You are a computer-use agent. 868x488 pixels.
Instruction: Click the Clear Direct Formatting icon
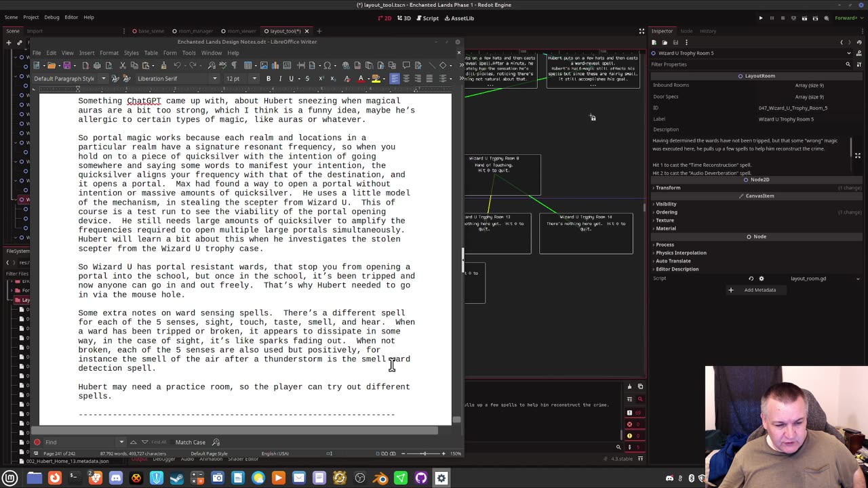coord(347,79)
